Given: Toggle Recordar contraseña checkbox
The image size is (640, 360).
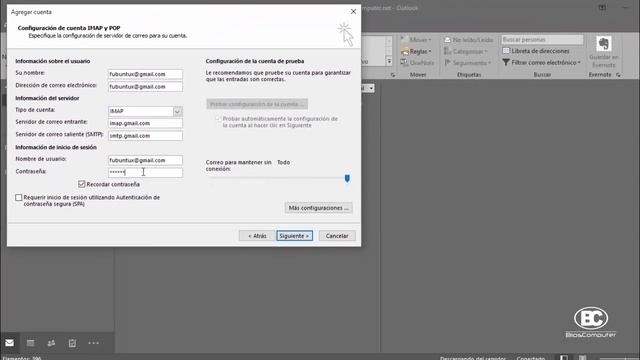Looking at the screenshot, I should (82, 184).
